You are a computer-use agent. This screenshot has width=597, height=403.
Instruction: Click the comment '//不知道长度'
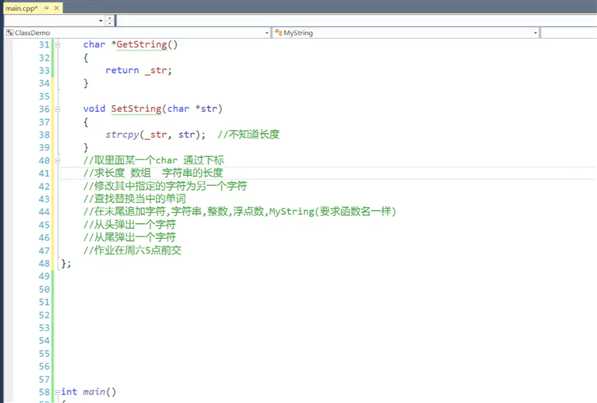[248, 134]
